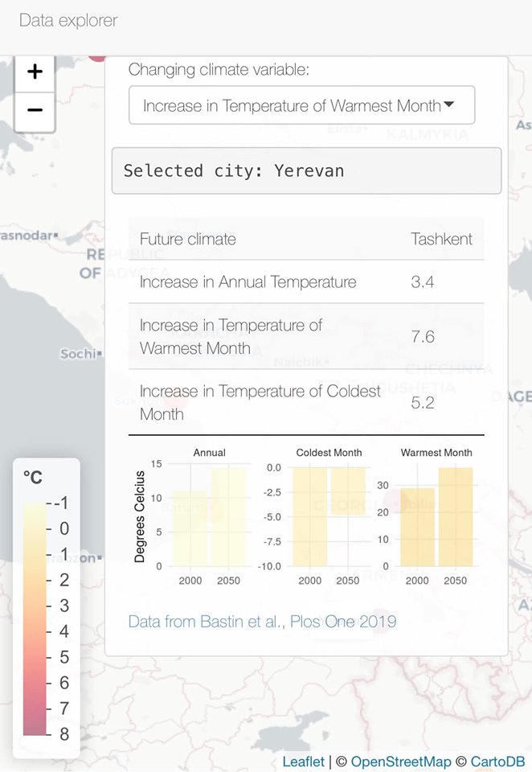Zoom in on the map
Screen dimensions: 532x772
(x=35, y=72)
